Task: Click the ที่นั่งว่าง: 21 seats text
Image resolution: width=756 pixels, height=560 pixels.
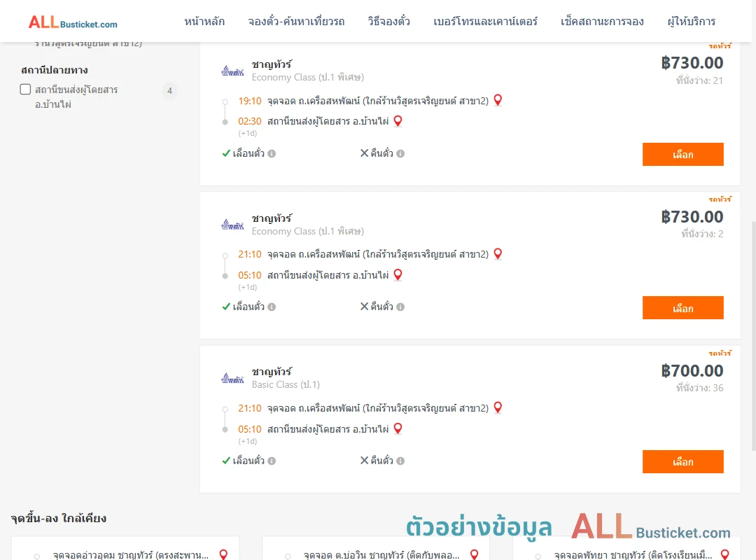Action: 699,80
